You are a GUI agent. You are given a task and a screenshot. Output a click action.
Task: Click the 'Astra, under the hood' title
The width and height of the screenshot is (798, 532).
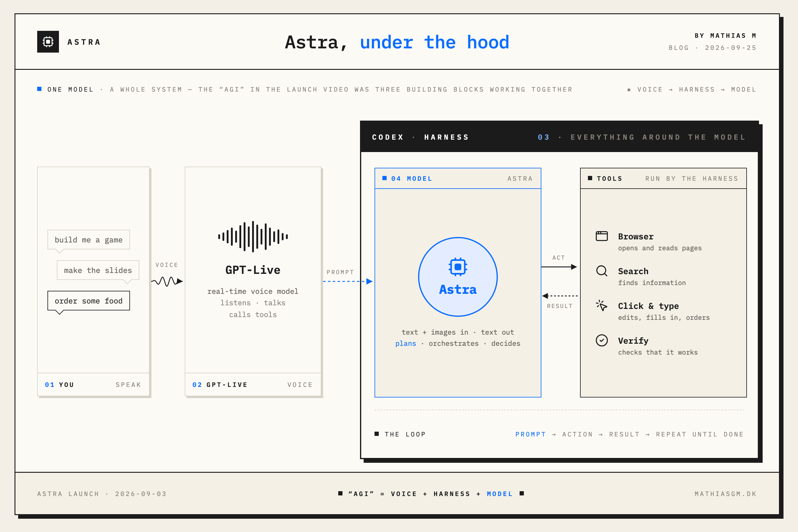[397, 42]
